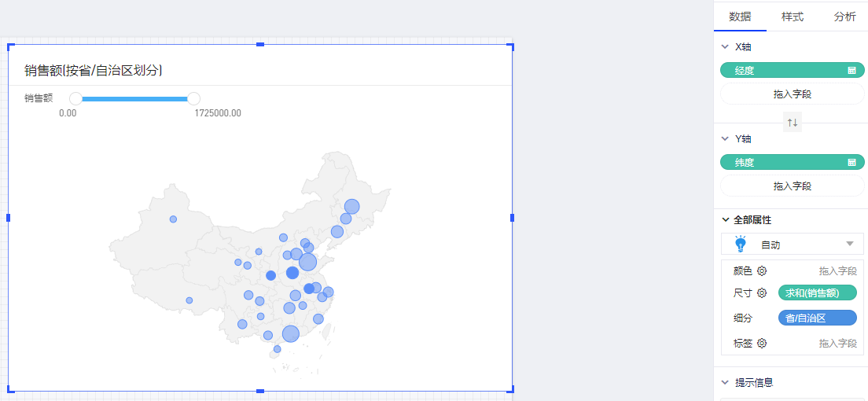The width and height of the screenshot is (868, 401).
Task: Switch to the 样式 tab
Action: (x=792, y=17)
